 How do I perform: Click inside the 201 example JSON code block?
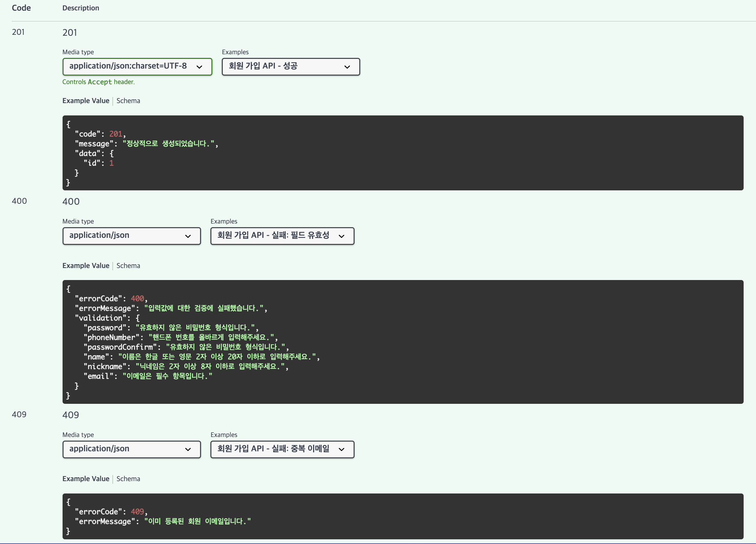click(401, 153)
